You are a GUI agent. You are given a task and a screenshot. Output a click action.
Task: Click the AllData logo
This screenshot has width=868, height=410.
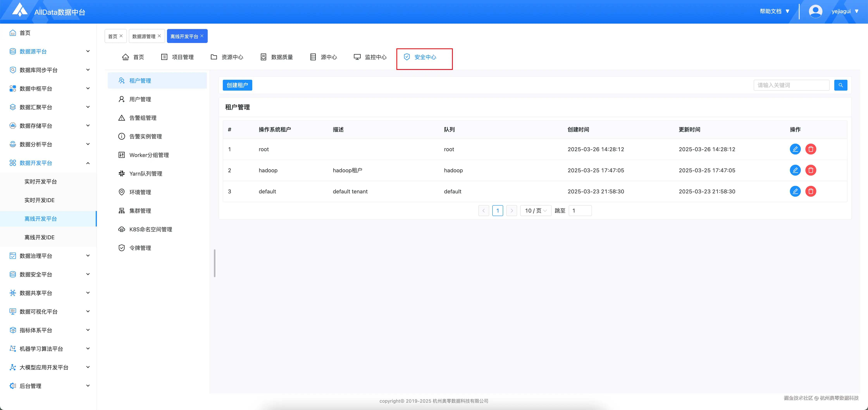click(x=20, y=10)
